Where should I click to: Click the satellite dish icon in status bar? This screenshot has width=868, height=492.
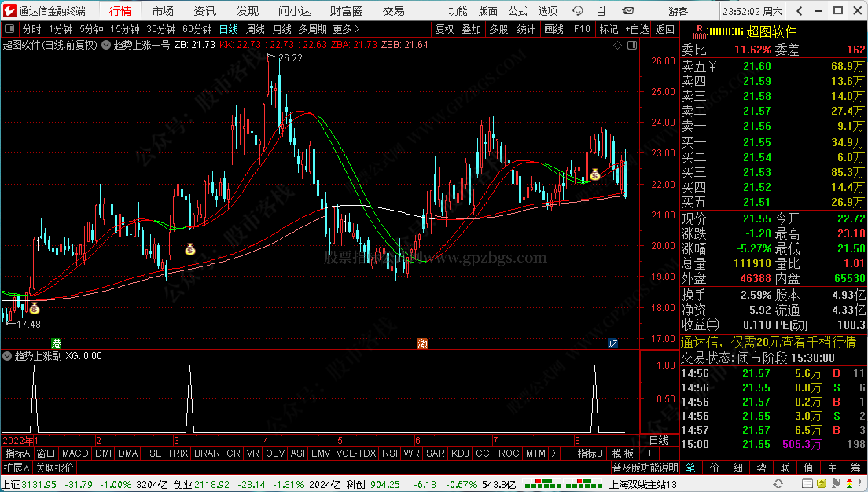(836, 483)
